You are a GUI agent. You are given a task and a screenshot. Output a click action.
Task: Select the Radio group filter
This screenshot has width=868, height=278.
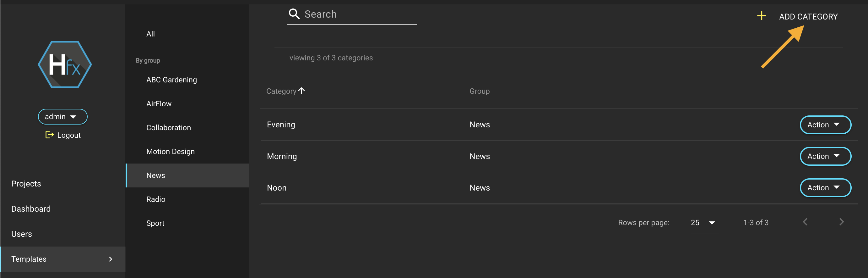point(156,199)
